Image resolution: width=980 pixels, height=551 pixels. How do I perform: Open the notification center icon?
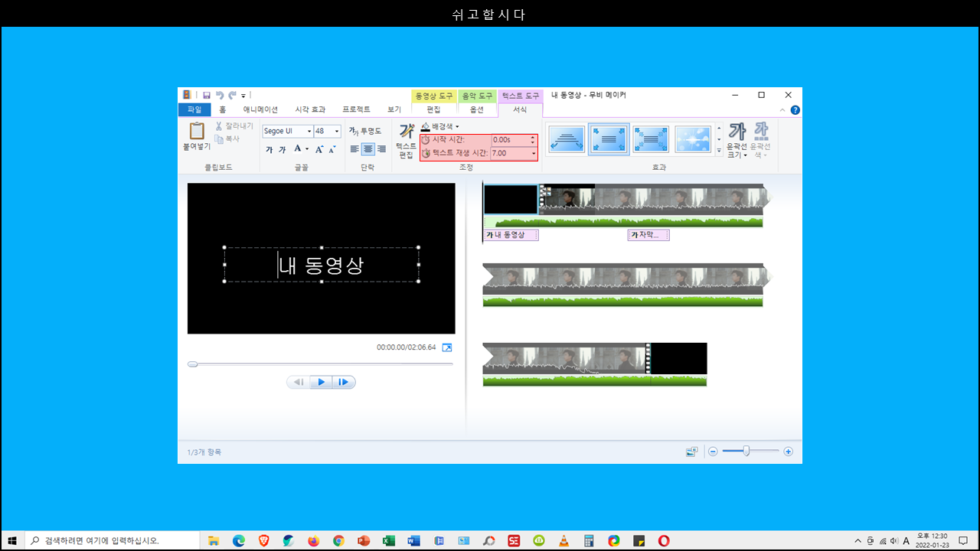tap(963, 540)
